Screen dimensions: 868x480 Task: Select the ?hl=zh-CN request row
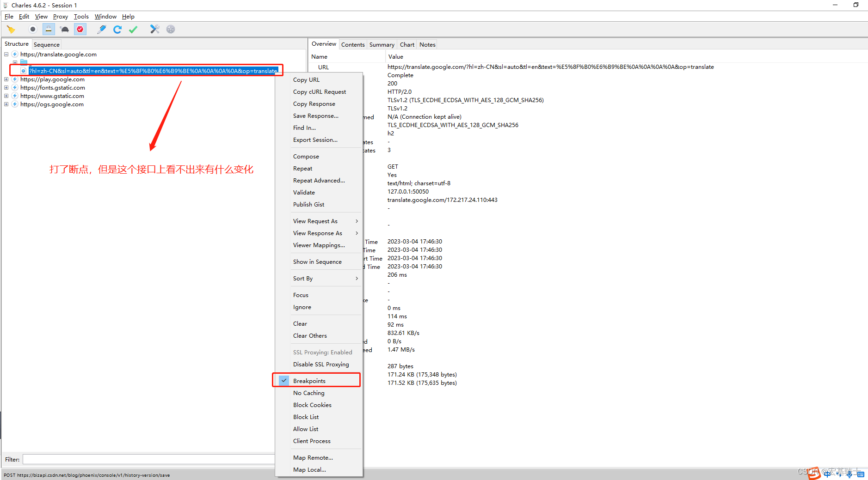tap(153, 71)
